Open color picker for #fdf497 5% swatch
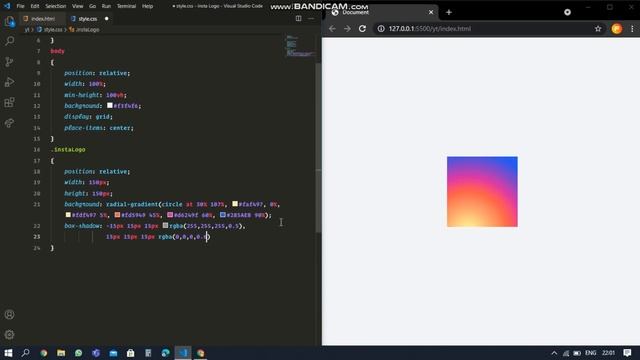The height and width of the screenshot is (360, 640). coord(68,215)
